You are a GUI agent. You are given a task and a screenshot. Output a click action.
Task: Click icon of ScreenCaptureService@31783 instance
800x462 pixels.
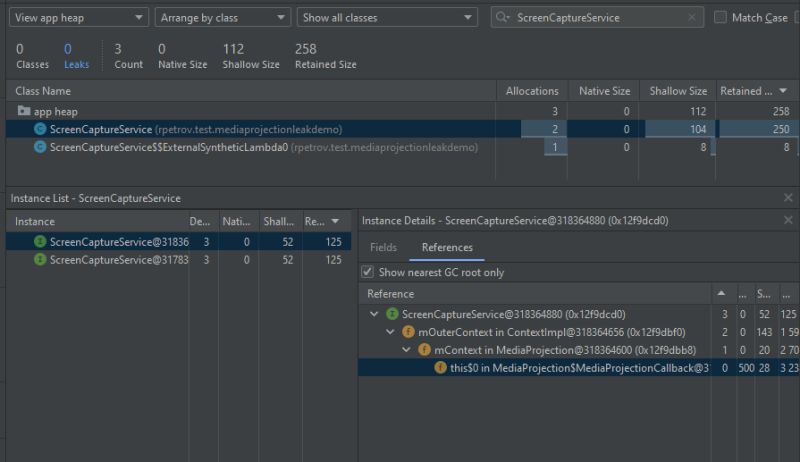pyautogui.click(x=40, y=259)
